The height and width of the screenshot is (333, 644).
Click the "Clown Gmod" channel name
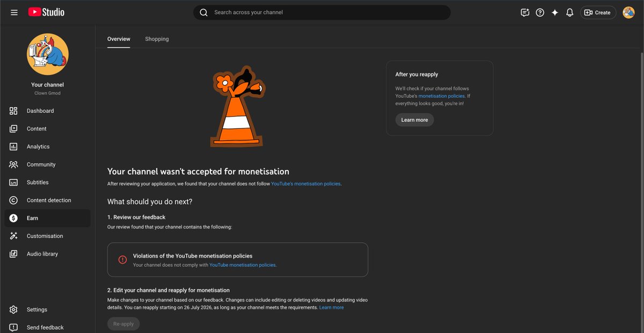click(x=47, y=93)
